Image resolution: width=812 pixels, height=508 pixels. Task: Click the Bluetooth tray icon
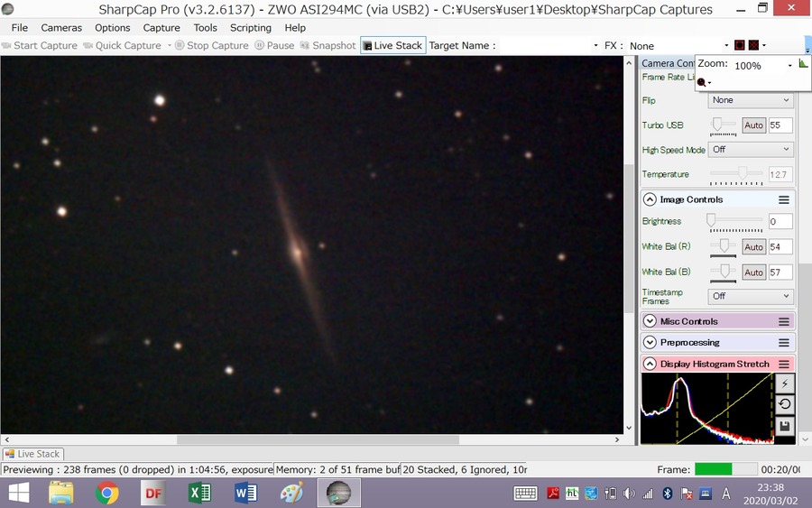coord(668,494)
